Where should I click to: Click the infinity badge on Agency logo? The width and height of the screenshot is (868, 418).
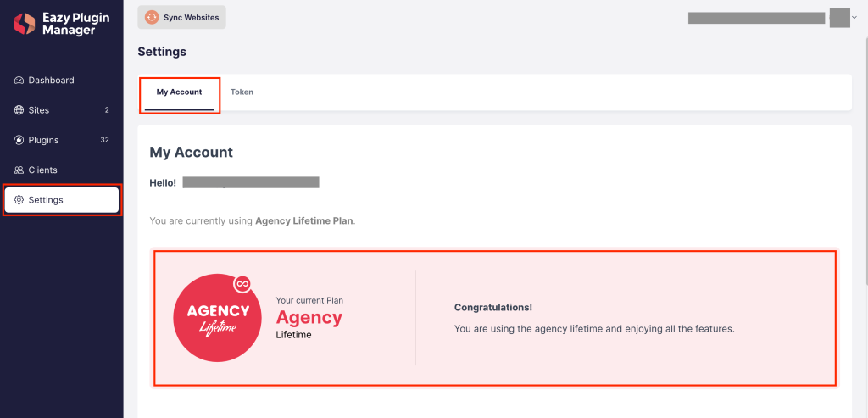(242, 284)
